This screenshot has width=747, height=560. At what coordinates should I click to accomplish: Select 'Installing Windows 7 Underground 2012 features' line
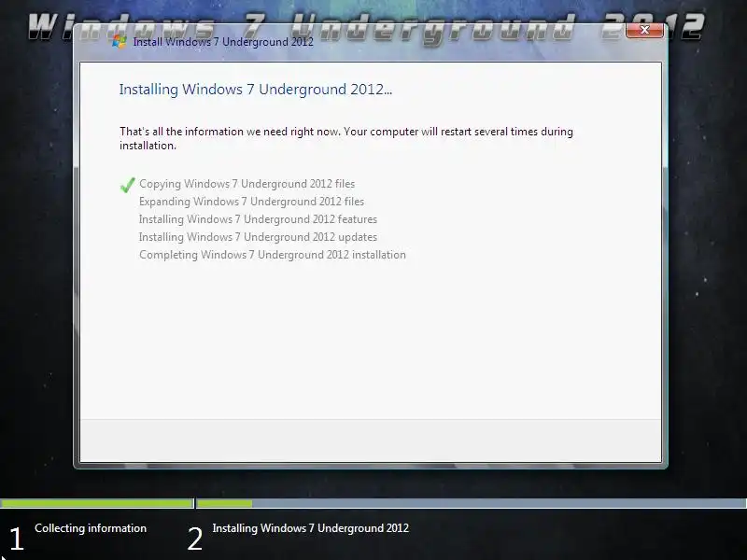pyautogui.click(x=258, y=219)
